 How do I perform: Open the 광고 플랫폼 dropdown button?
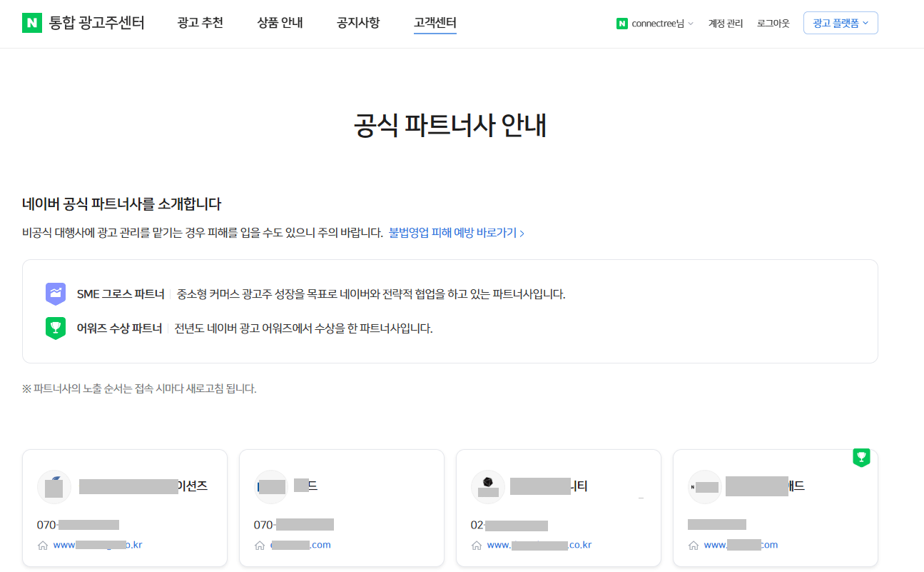coord(840,22)
